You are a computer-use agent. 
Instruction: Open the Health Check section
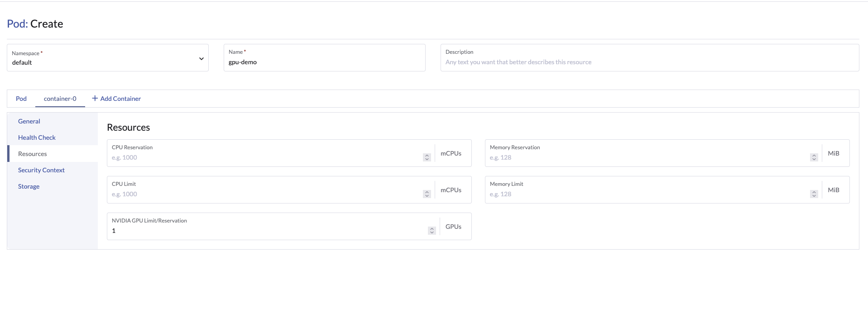pos(37,137)
